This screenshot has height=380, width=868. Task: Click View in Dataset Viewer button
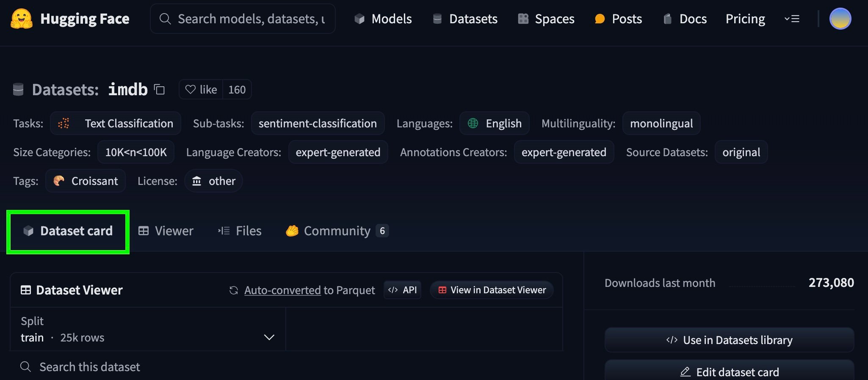coord(492,290)
